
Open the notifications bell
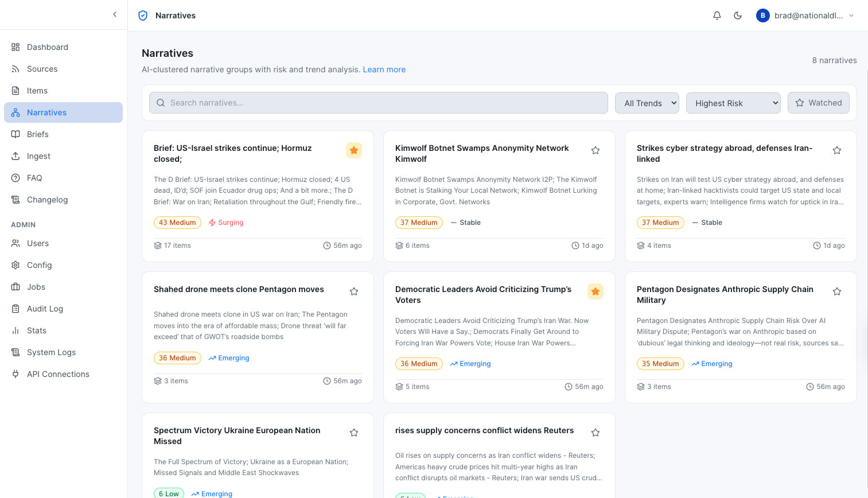click(717, 15)
